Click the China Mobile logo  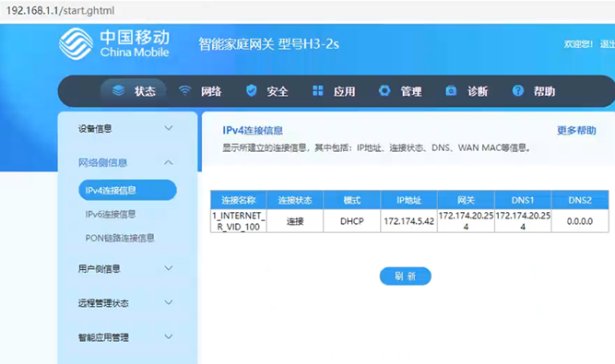[x=114, y=43]
